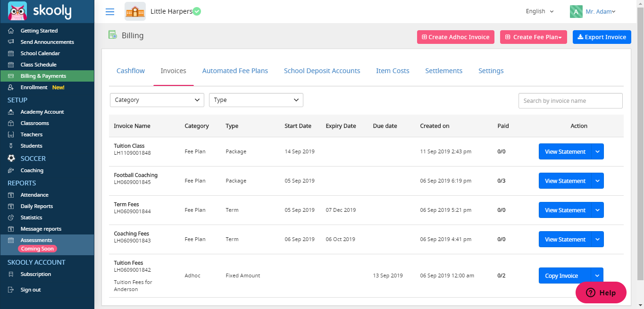
Task: Switch to the Cashflow tab
Action: tap(131, 71)
